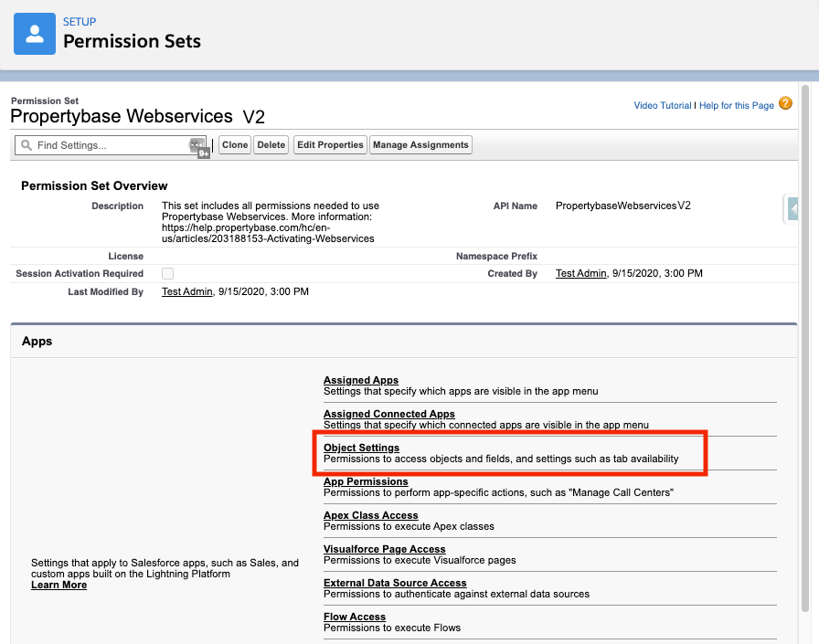
Task: Open App Permissions link
Action: [366, 481]
